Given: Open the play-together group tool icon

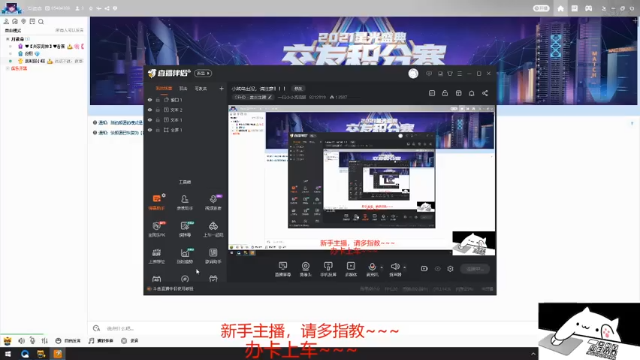Looking at the screenshot, I should (213, 229).
